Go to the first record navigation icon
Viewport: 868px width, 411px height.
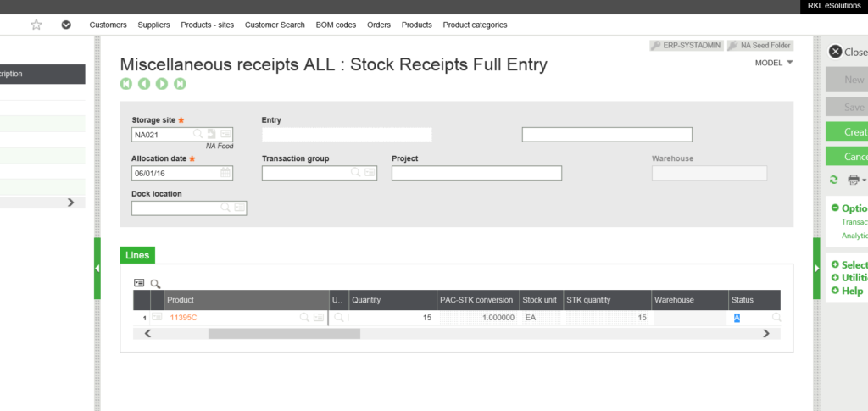[x=126, y=84]
